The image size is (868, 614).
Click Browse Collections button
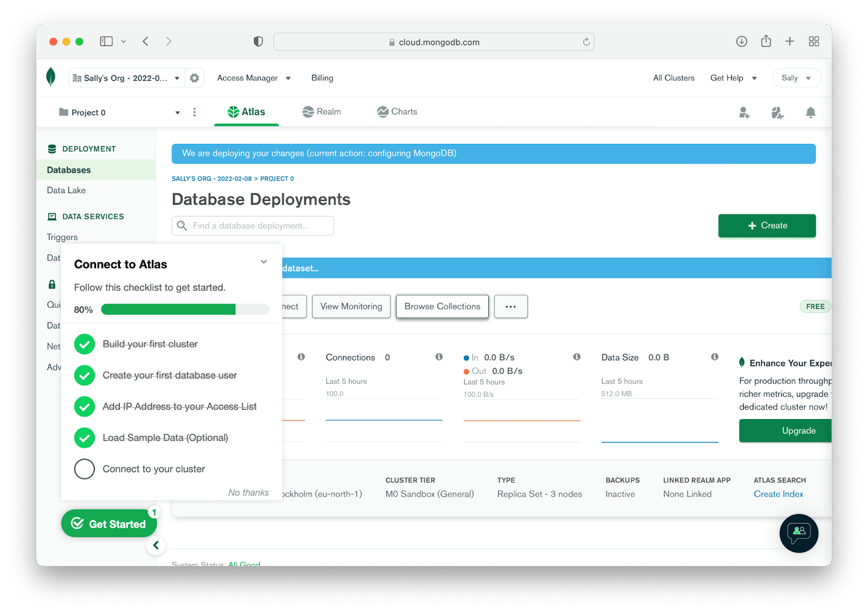(442, 307)
